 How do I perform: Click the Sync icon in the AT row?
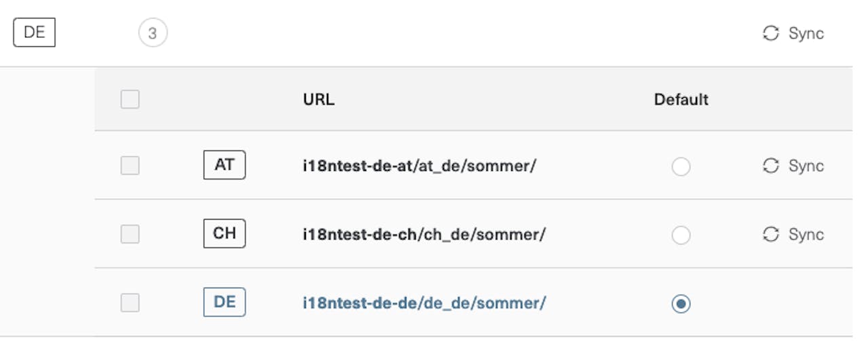coord(771,166)
